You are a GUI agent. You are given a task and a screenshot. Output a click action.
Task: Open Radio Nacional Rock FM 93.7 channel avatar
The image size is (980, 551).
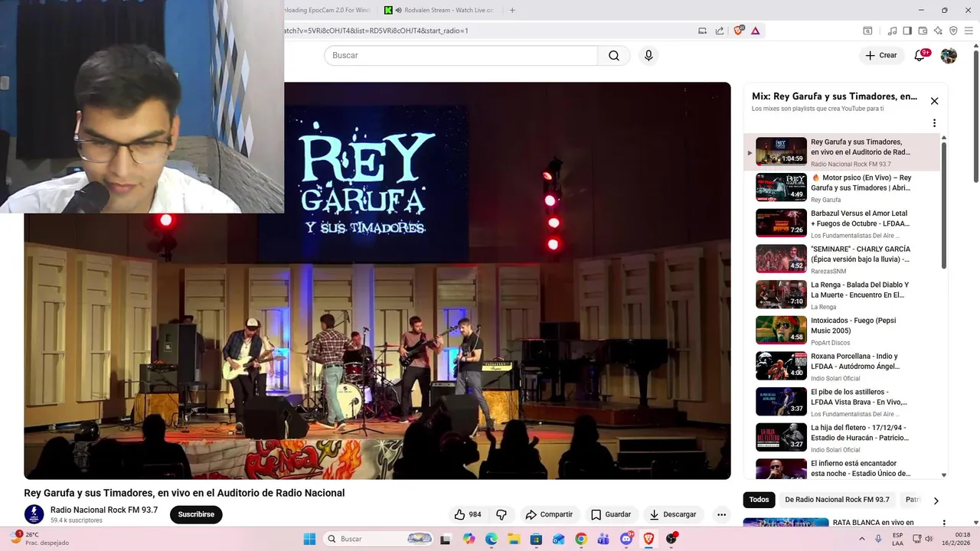coord(34,514)
